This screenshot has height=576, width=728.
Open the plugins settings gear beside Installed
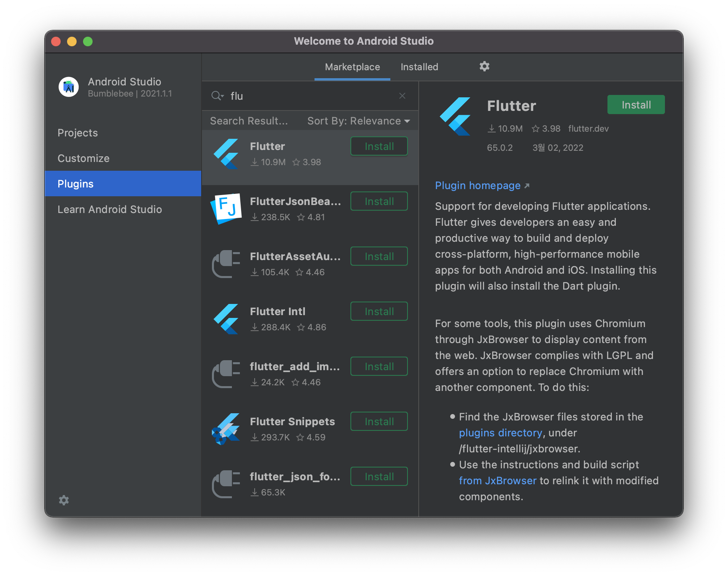484,66
